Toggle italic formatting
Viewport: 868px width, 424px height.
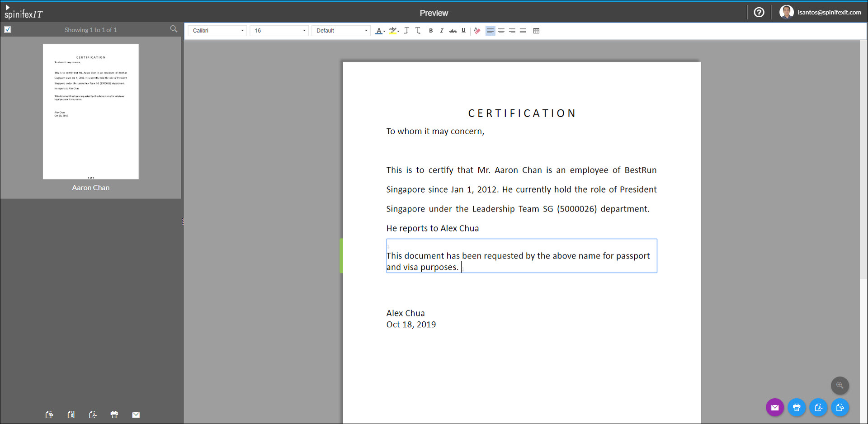point(442,31)
